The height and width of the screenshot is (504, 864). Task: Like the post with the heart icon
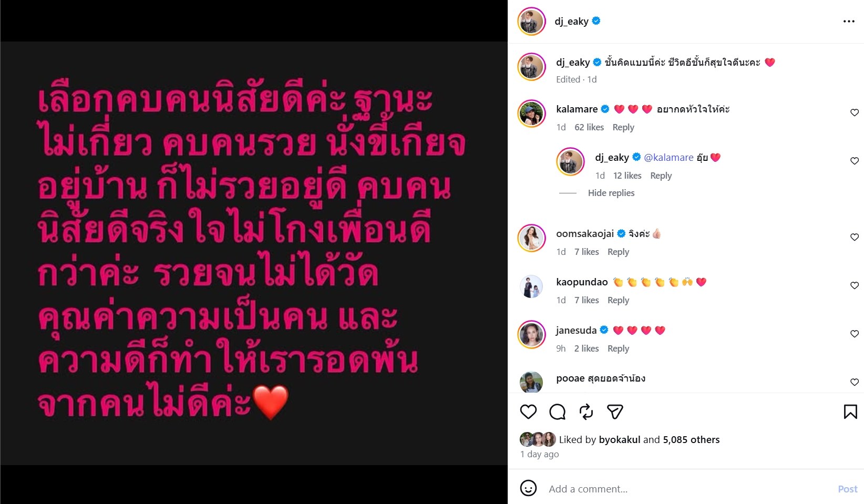[528, 412]
